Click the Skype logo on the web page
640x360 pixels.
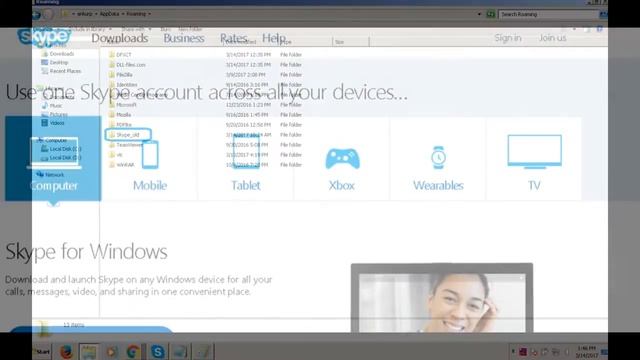(44, 37)
